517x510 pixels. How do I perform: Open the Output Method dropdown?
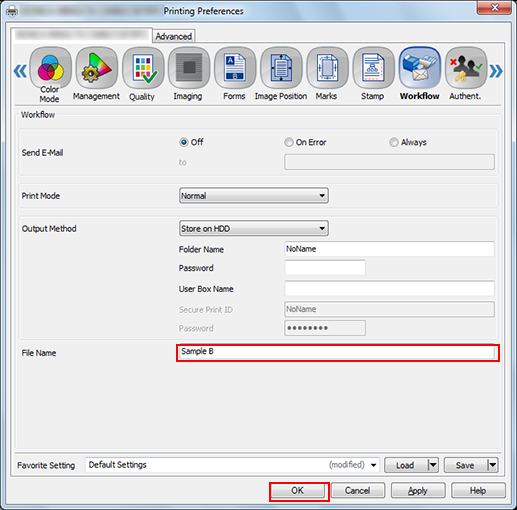point(254,228)
